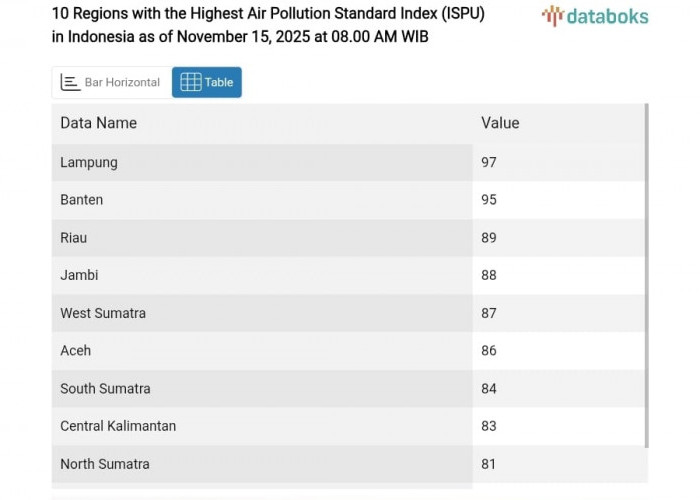The image size is (700, 500).
Task: Click the Databoks logo
Action: tap(595, 16)
